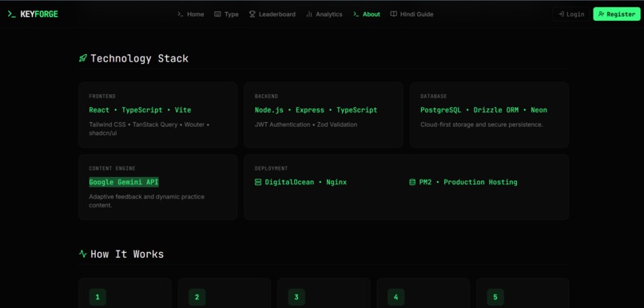Click the PostgreSQL • Drizzle ORM • Neon text
Screen dimensions: 644x308
(x=484, y=110)
